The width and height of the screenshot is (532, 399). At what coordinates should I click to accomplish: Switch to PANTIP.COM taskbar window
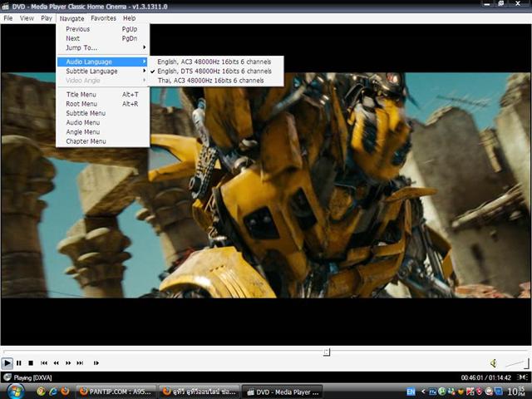click(116, 392)
